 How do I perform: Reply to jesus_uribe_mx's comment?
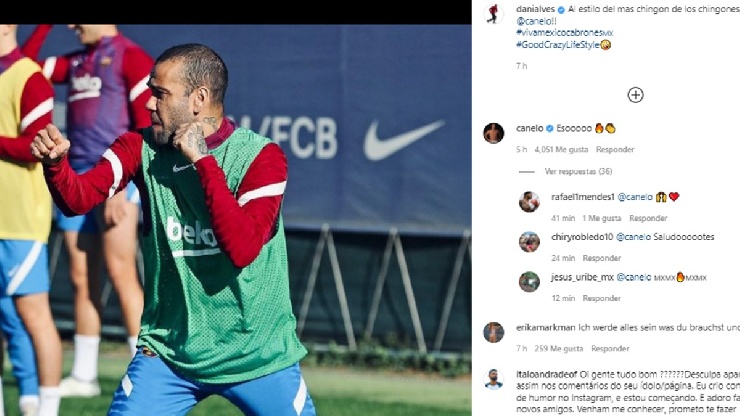pos(601,298)
